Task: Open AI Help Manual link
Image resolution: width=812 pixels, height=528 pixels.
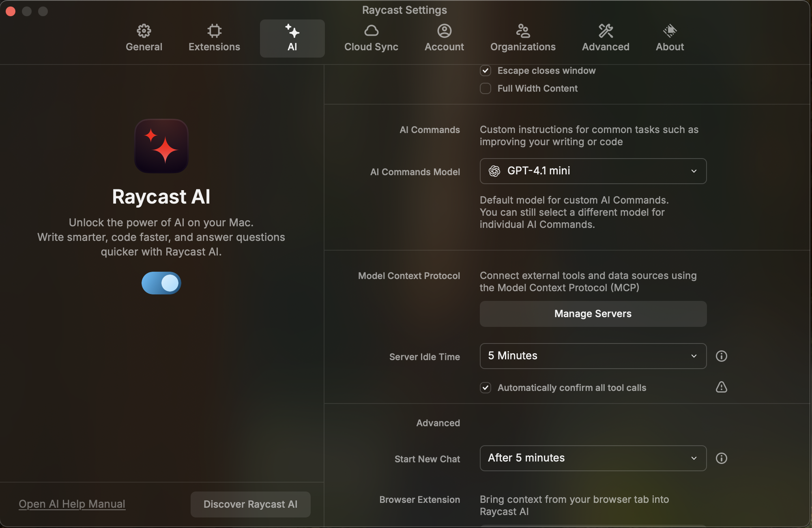Action: (x=72, y=504)
